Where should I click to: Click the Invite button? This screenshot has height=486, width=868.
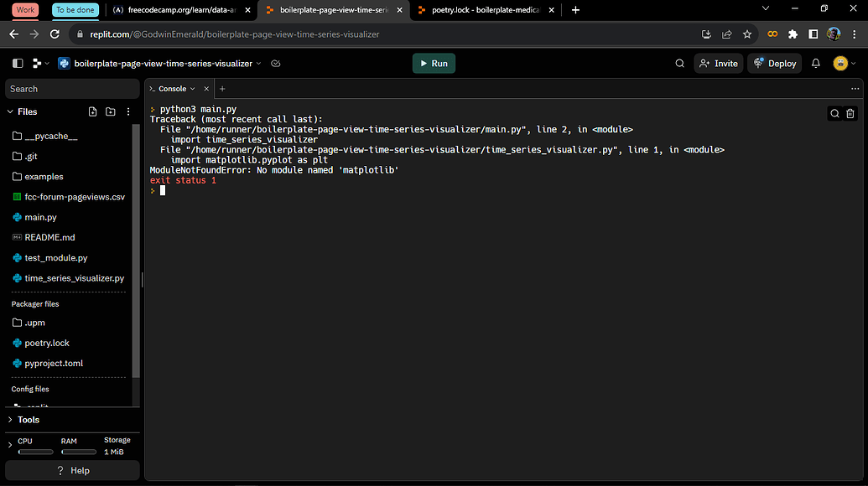pyautogui.click(x=719, y=63)
